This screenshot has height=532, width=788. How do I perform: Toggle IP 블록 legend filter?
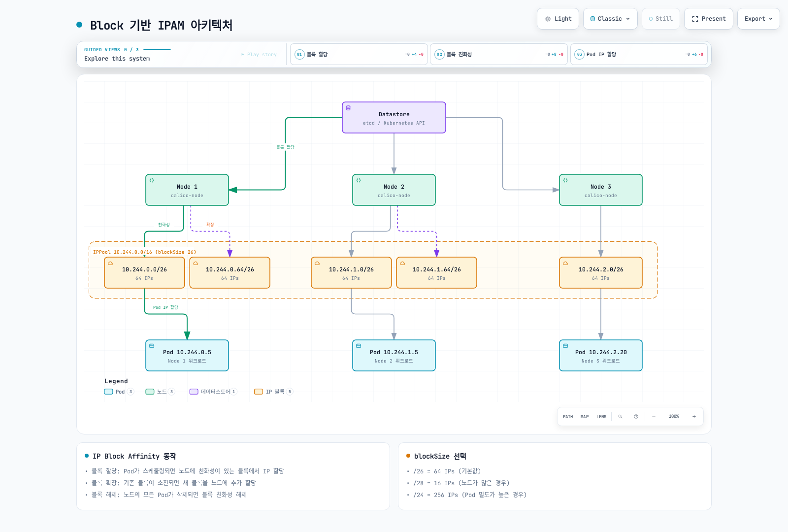point(273,392)
